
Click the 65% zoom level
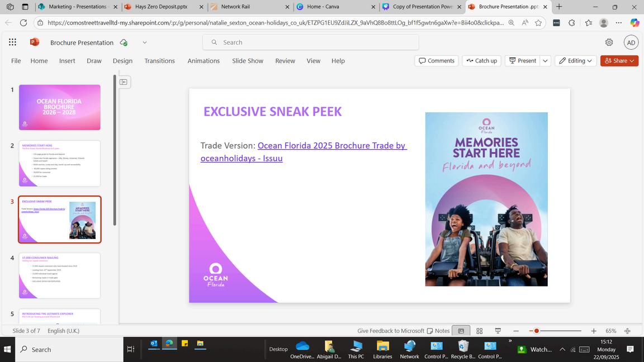pyautogui.click(x=610, y=331)
